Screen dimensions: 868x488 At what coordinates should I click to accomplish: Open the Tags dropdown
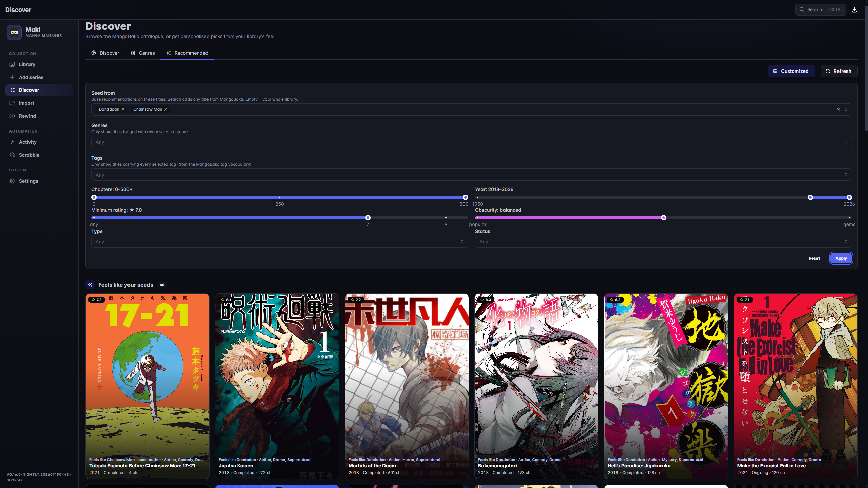[x=471, y=175]
